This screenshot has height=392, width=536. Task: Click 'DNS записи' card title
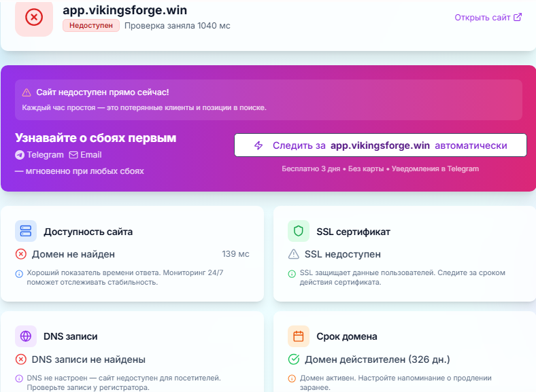coord(71,337)
